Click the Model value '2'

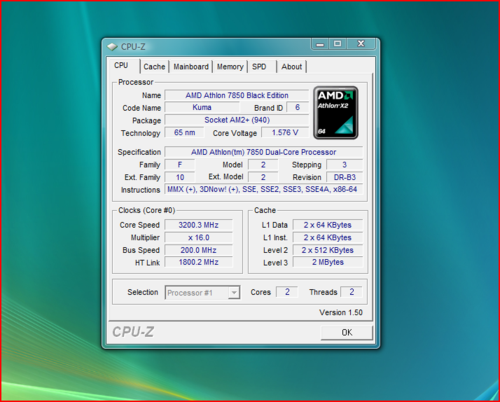tap(263, 165)
